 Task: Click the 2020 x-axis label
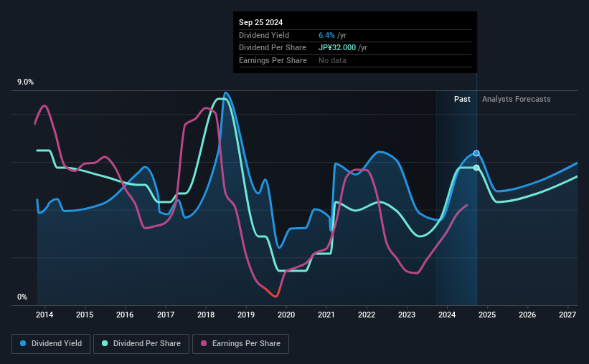coord(286,315)
